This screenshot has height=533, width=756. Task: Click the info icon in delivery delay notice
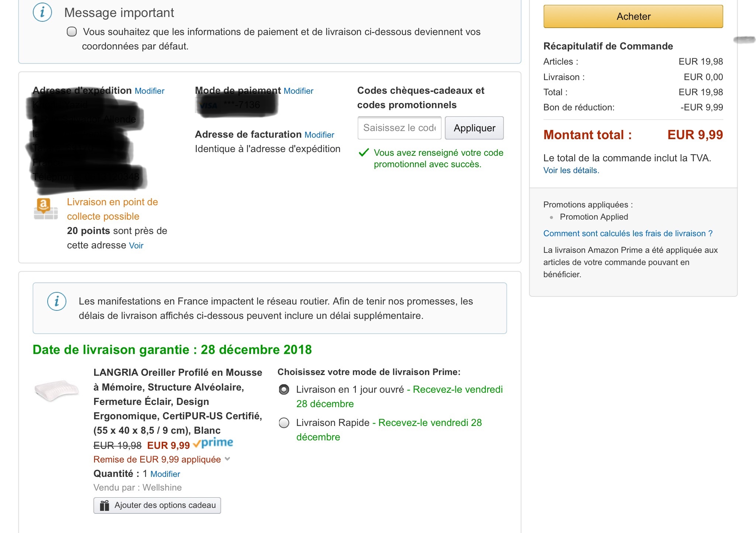coord(57,302)
